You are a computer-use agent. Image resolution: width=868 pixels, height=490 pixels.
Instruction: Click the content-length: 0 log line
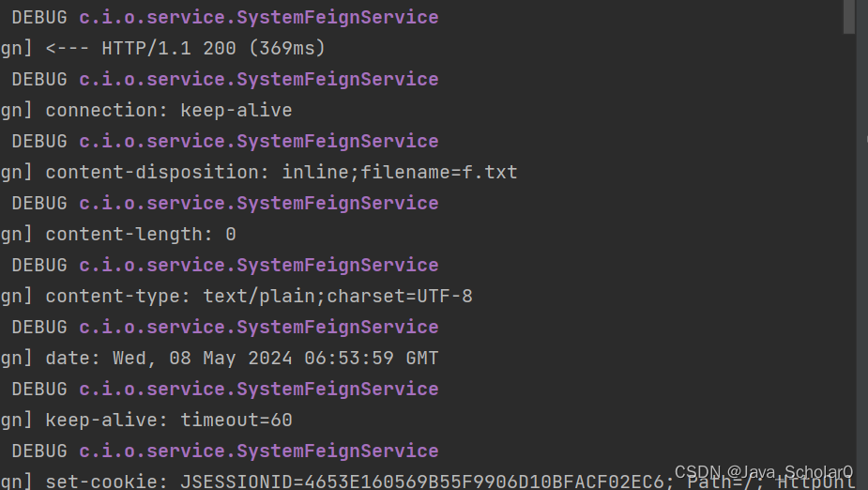click(x=118, y=234)
